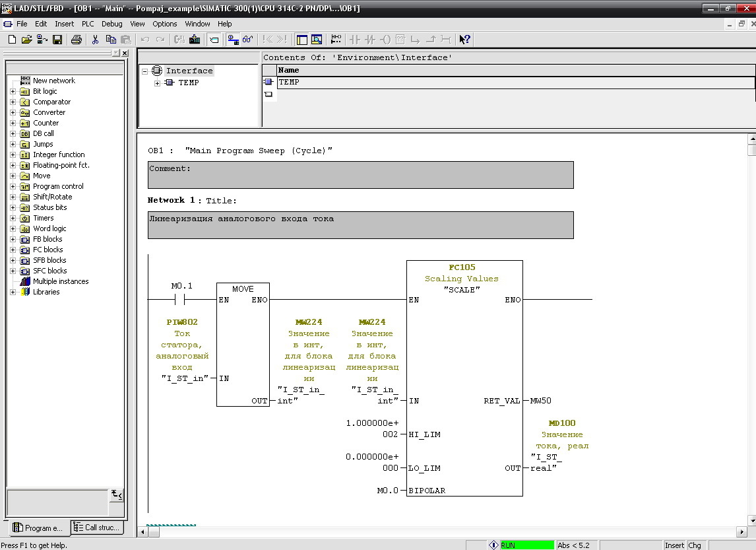Insert a new network from toolbar
This screenshot has width=756, height=550.
point(336,40)
